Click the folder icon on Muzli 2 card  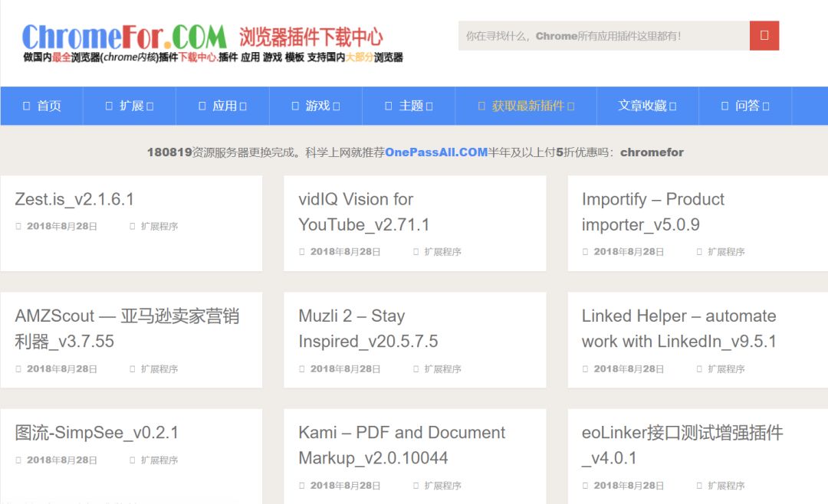[416, 369]
